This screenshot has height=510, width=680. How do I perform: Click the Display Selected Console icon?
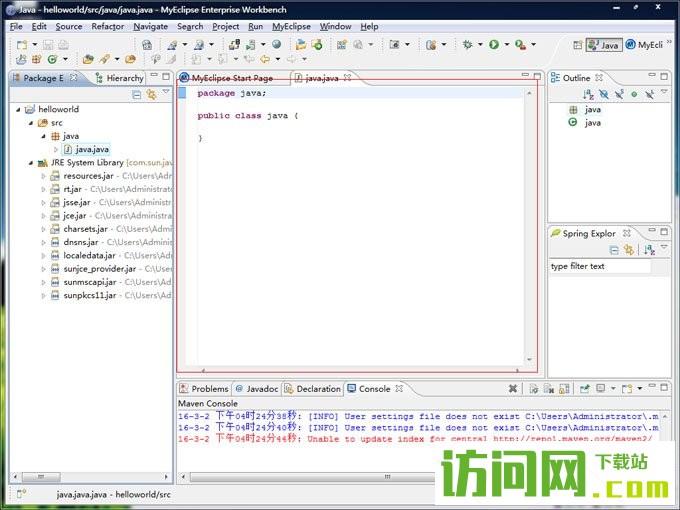pyautogui.click(x=601, y=389)
